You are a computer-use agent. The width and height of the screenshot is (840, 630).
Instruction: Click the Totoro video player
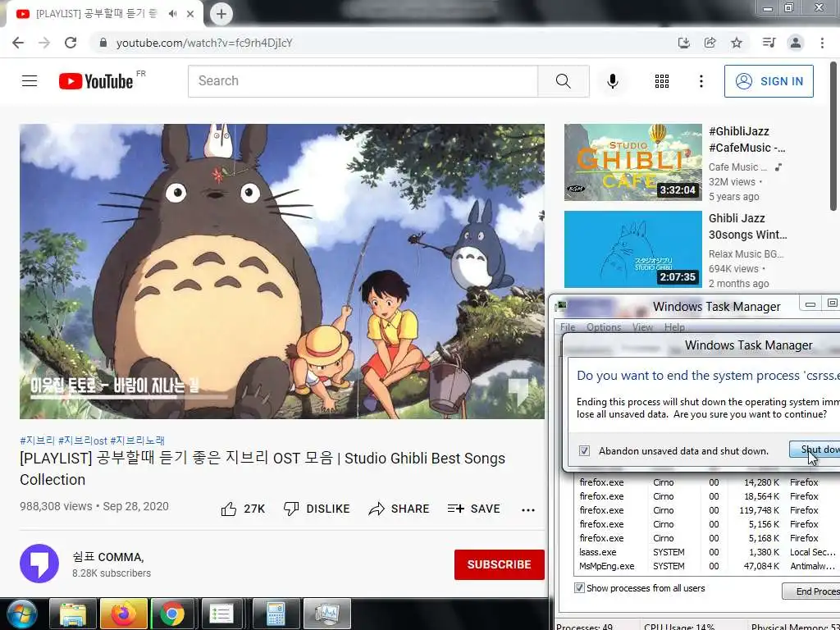point(282,272)
